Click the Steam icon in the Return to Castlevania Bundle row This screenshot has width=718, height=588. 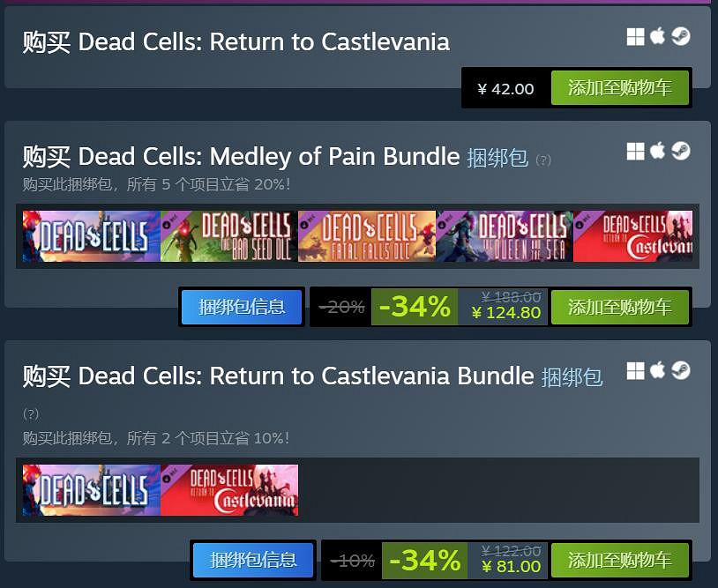click(680, 370)
